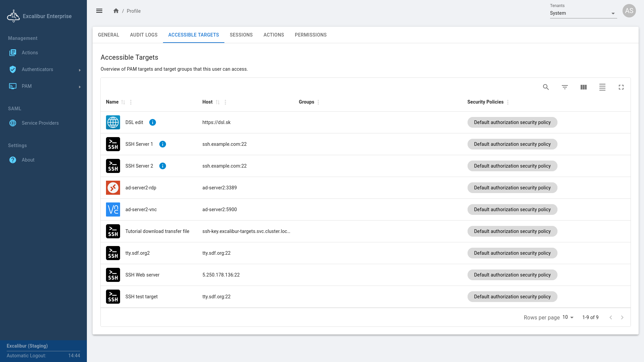Open the Tenants System dropdown
The image size is (644, 362).
point(583,13)
